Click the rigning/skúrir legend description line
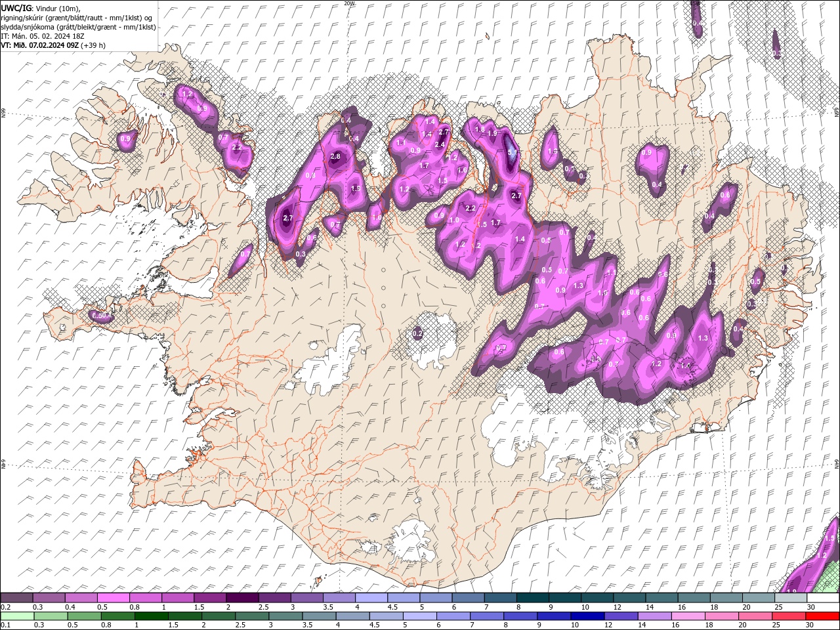The image size is (840, 630). [76, 18]
